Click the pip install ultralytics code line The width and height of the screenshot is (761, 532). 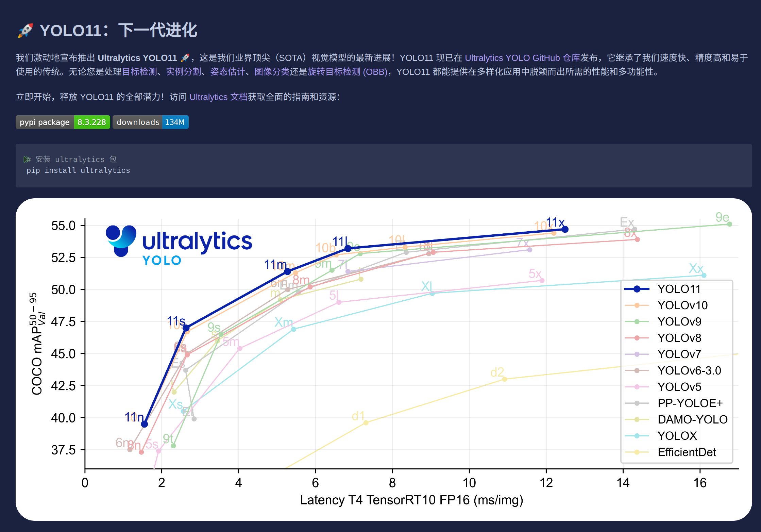78,170
